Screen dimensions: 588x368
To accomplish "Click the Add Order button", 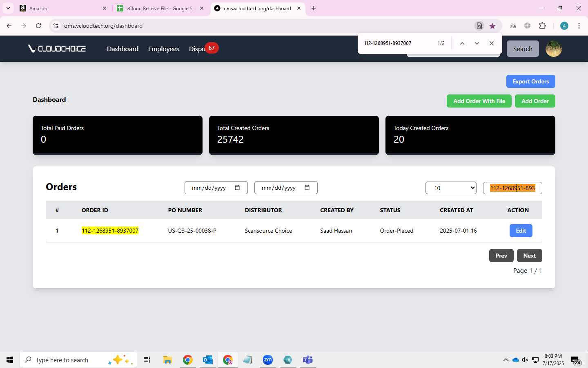I will (x=535, y=101).
